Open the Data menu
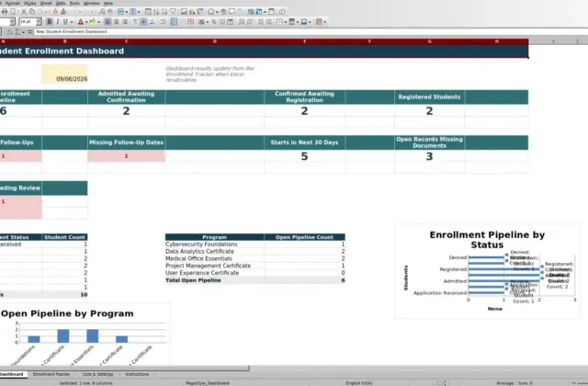 pos(61,3)
